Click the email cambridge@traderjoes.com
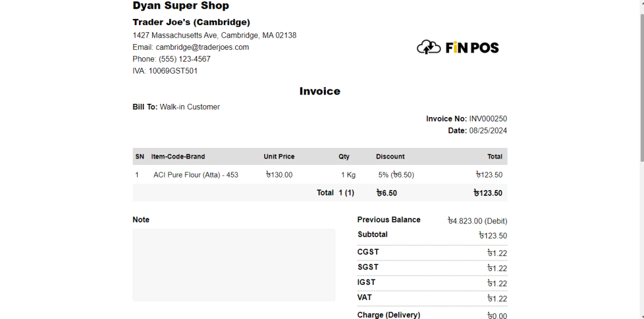The width and height of the screenshot is (644, 319). coord(202,47)
